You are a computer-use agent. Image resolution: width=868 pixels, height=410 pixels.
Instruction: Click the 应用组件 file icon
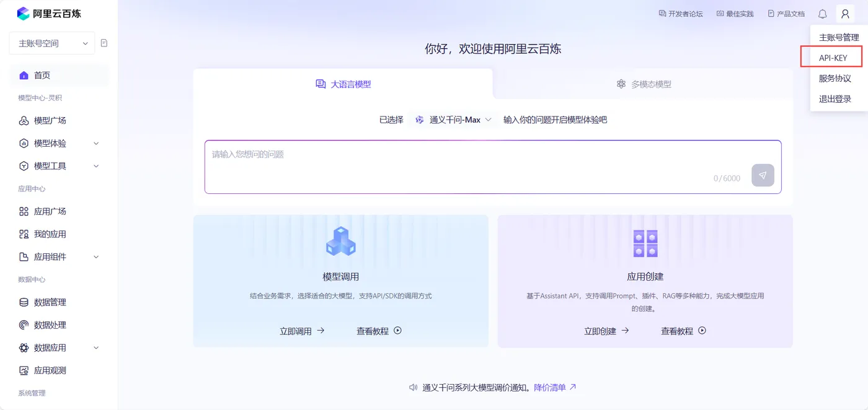pyautogui.click(x=24, y=257)
